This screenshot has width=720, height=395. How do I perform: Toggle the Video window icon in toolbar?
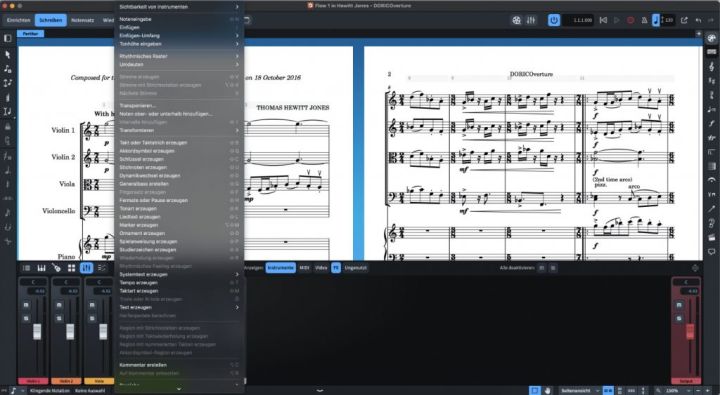[x=517, y=20]
